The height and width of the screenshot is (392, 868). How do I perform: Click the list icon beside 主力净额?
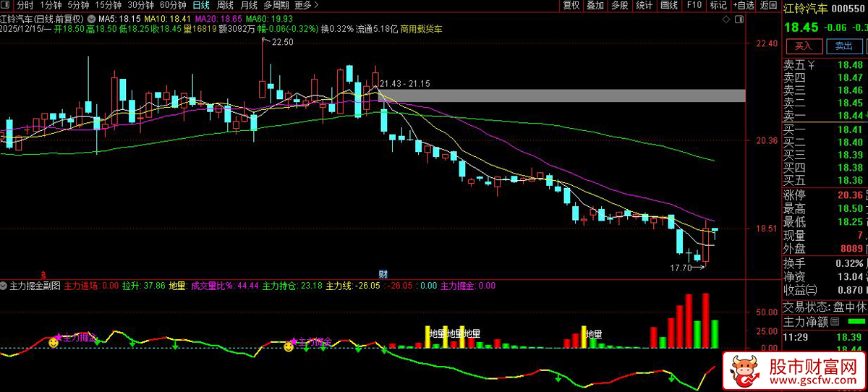(835, 322)
